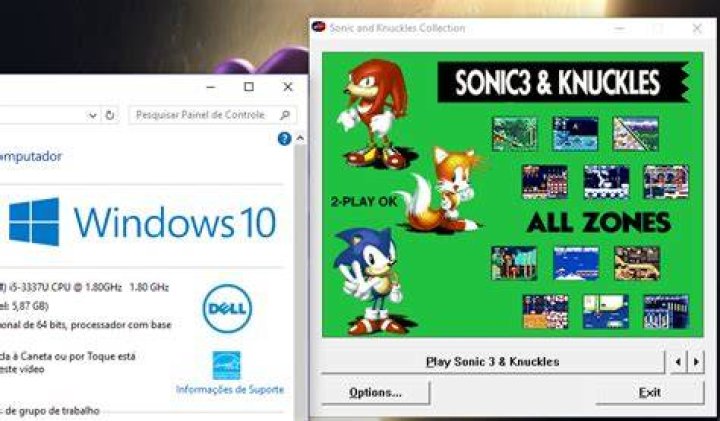720x421 pixels.
Task: Click the Energy Star logo
Action: (226, 366)
